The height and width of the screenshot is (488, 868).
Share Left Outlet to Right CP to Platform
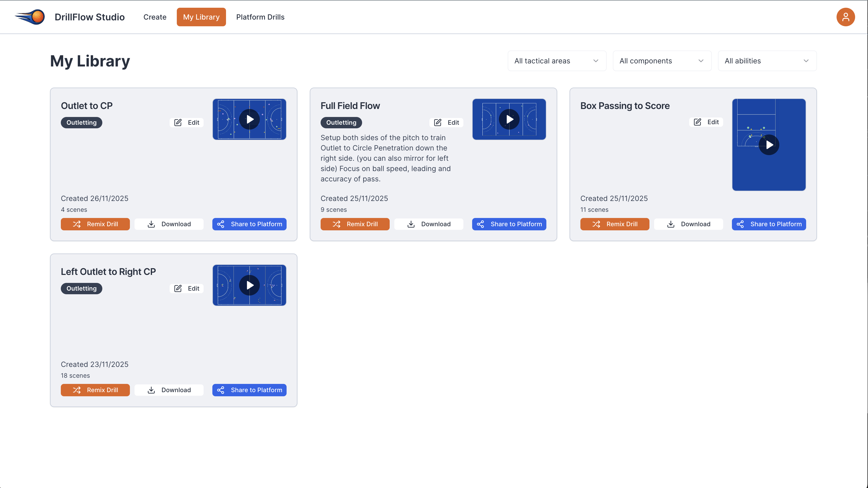249,390
